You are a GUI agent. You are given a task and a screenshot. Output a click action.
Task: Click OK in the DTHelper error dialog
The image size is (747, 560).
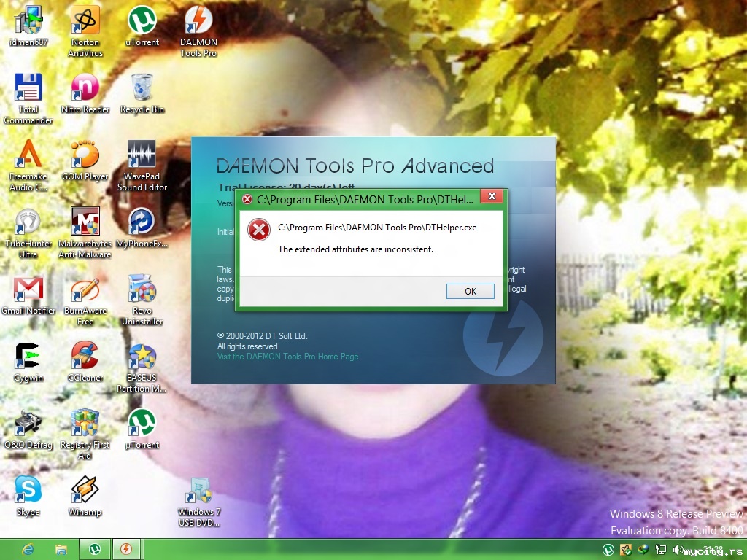point(471,292)
